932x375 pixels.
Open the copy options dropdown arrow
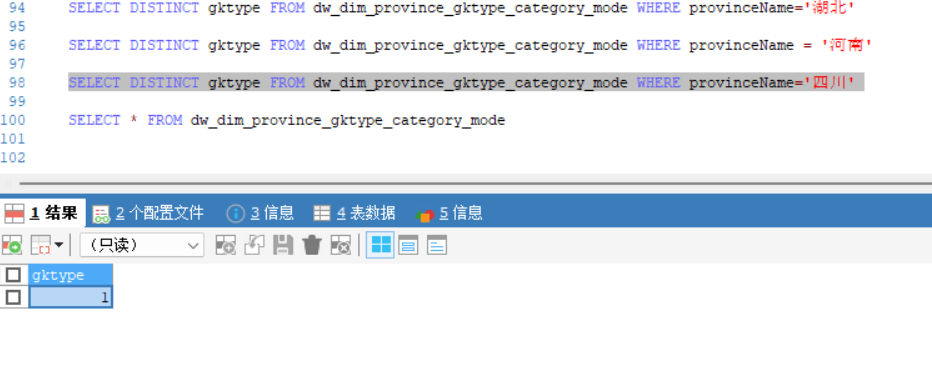tap(59, 245)
